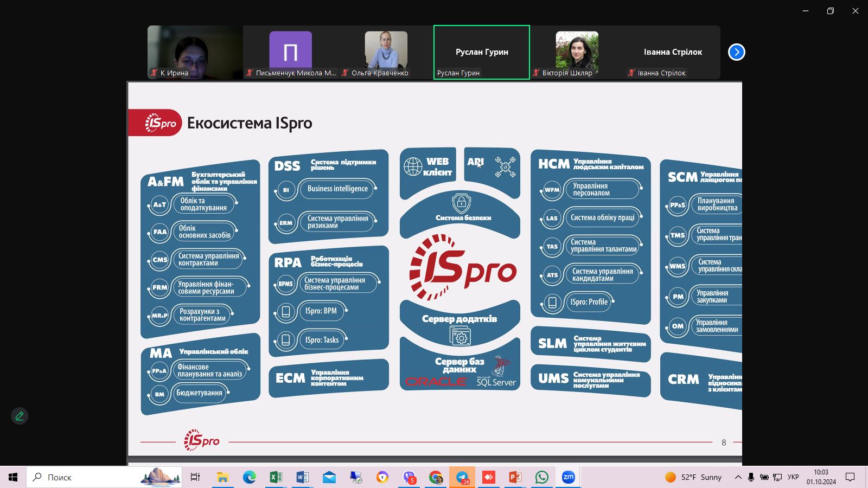The width and height of the screenshot is (868, 488).
Task: Click Управління персоналом item
Action: (603, 189)
